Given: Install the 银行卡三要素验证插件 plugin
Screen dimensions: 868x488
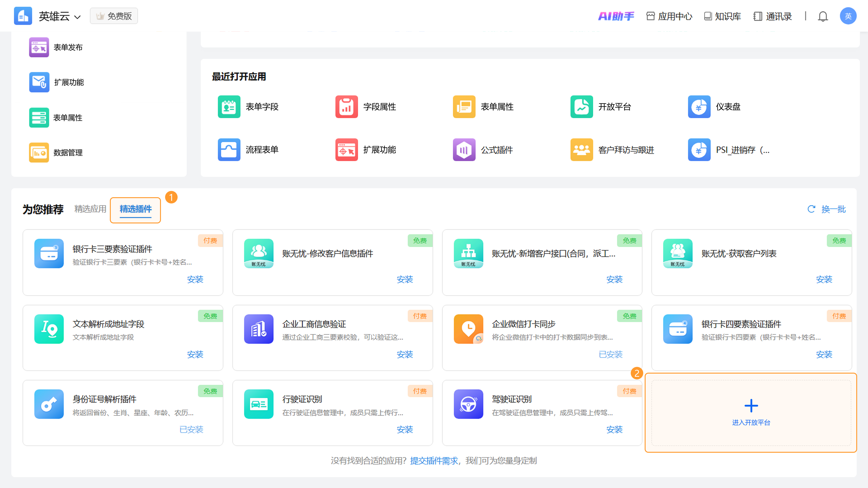Looking at the screenshot, I should [196, 279].
